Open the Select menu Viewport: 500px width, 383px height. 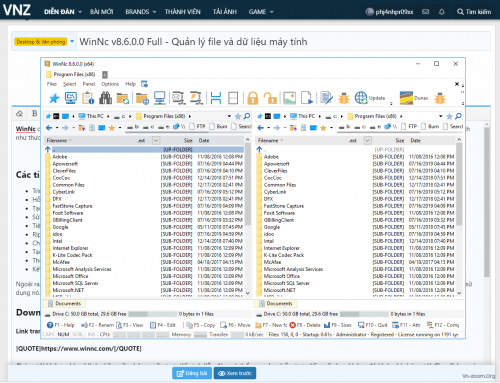coord(70,84)
